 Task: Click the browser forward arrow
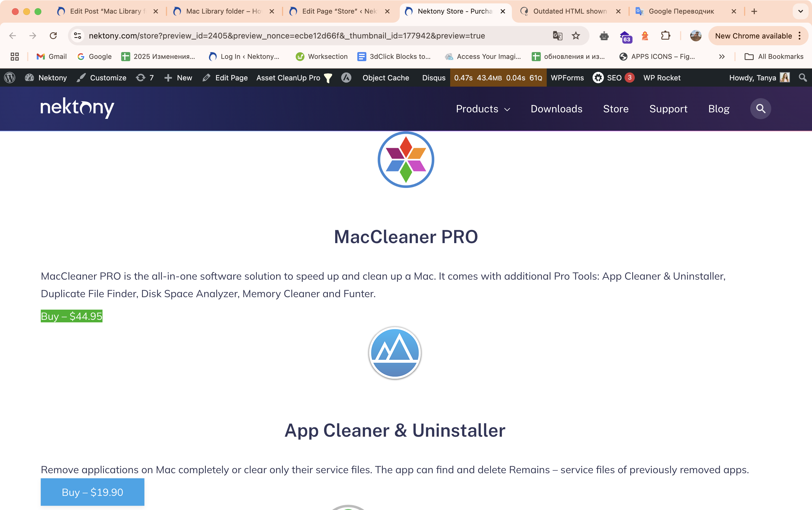tap(33, 36)
